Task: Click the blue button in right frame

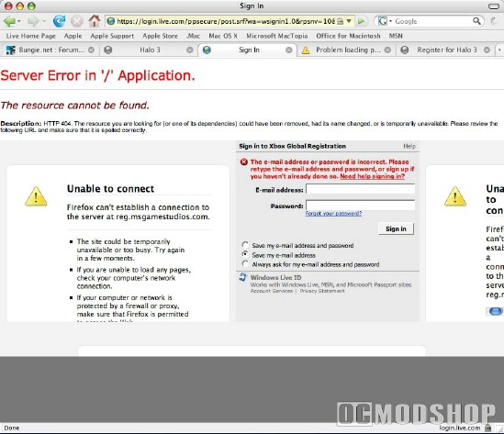Action: click(x=495, y=311)
